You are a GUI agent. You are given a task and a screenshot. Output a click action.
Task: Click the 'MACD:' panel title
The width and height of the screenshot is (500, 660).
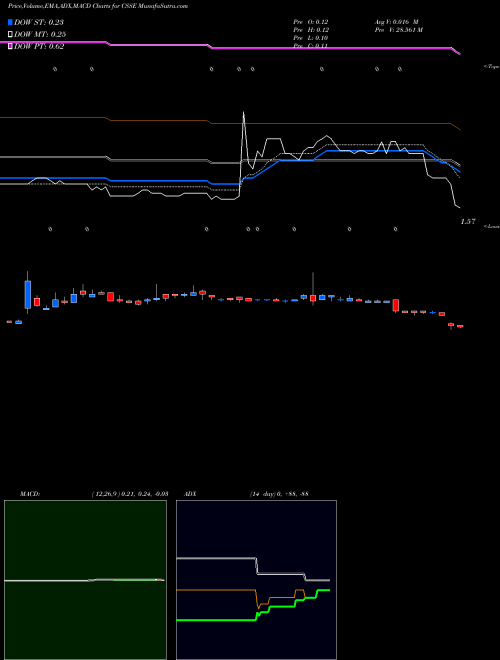(30, 493)
